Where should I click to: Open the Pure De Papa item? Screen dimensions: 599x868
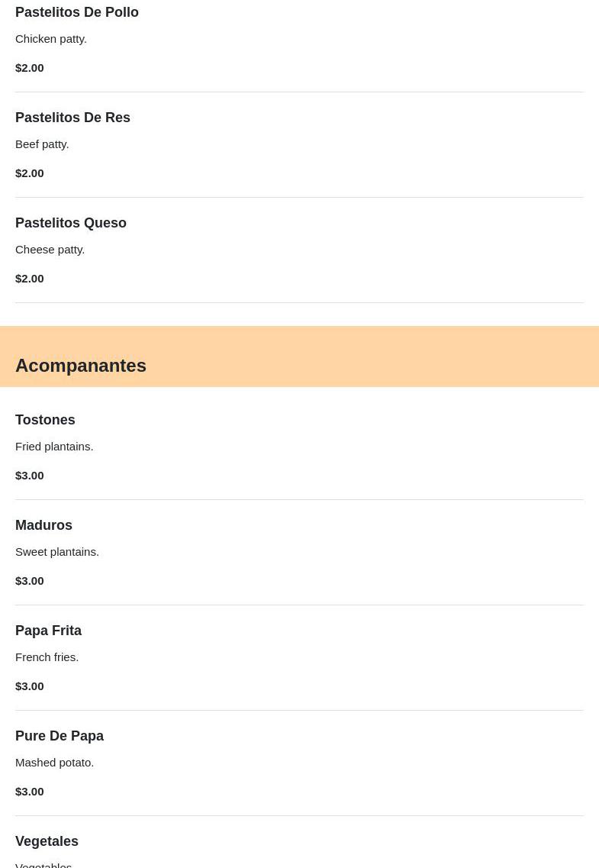60,736
